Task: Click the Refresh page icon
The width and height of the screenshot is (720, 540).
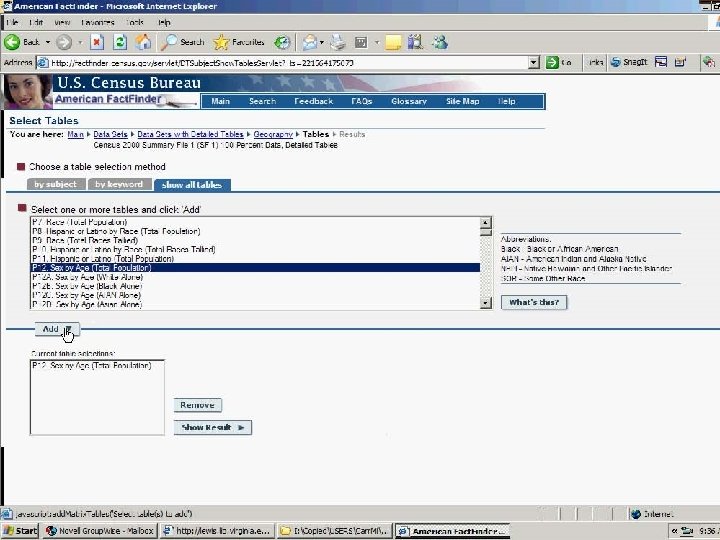Action: click(120, 42)
